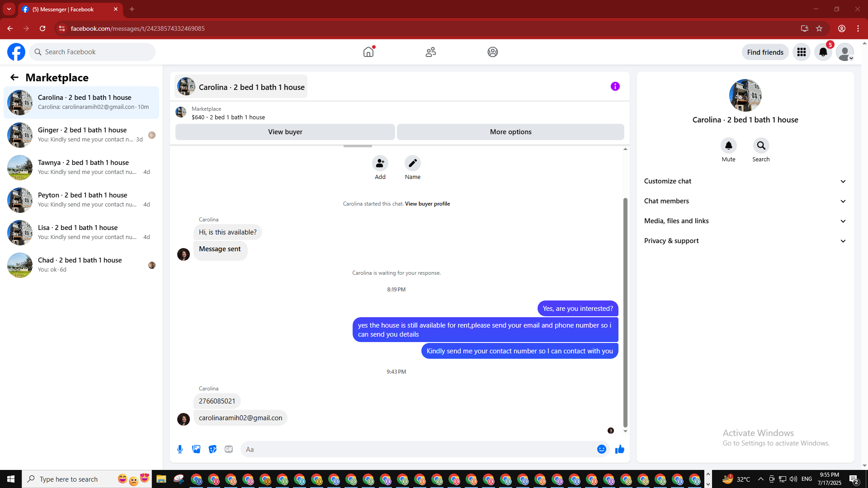Viewport: 868px width, 488px height.
Task: Expand Media, files and links section
Action: click(745, 221)
